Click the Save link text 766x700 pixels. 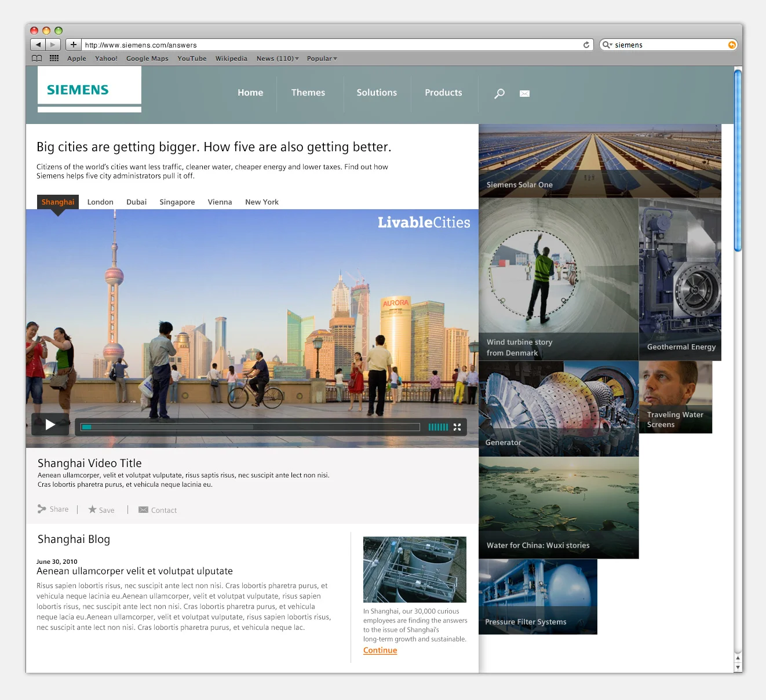pos(107,511)
